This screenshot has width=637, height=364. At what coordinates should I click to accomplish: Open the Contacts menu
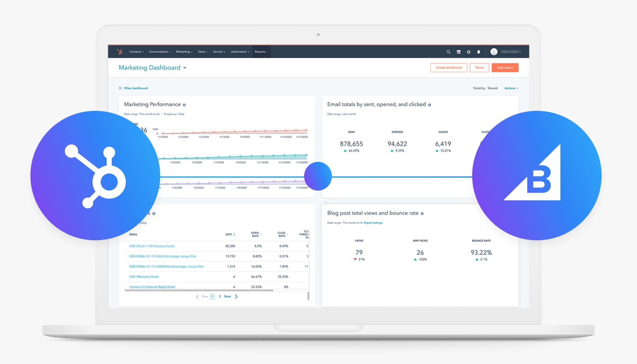click(136, 52)
